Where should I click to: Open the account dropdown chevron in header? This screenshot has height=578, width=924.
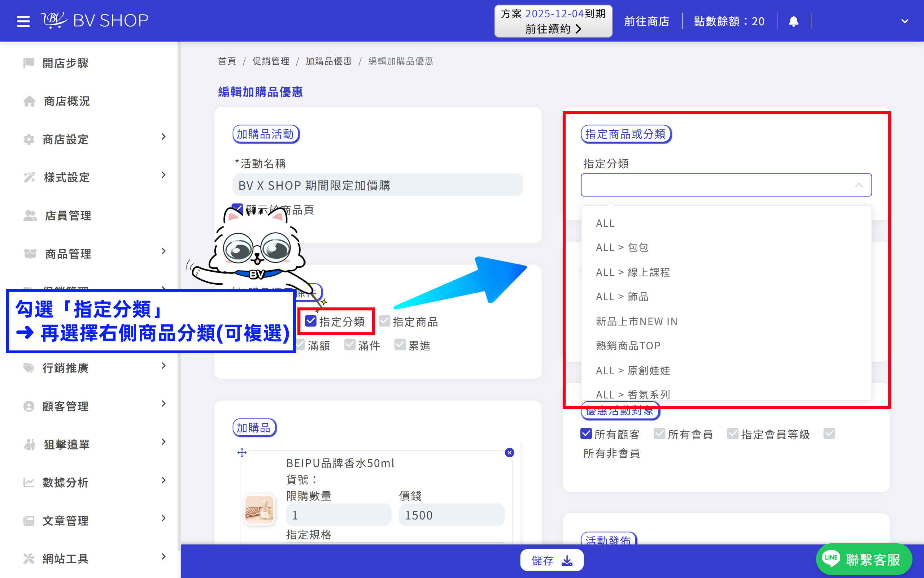click(905, 21)
